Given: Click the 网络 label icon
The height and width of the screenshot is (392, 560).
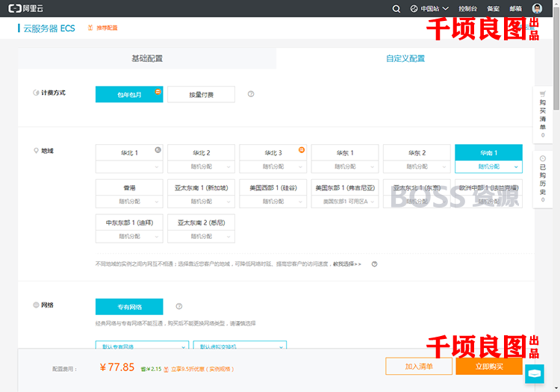Looking at the screenshot, I should click(x=36, y=305).
